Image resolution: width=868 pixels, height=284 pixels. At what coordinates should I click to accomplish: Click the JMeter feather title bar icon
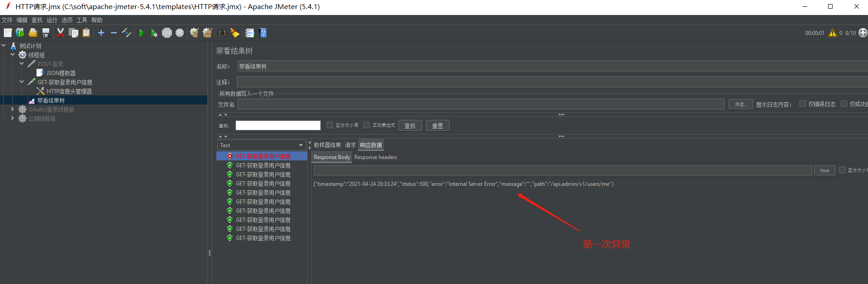[x=8, y=6]
